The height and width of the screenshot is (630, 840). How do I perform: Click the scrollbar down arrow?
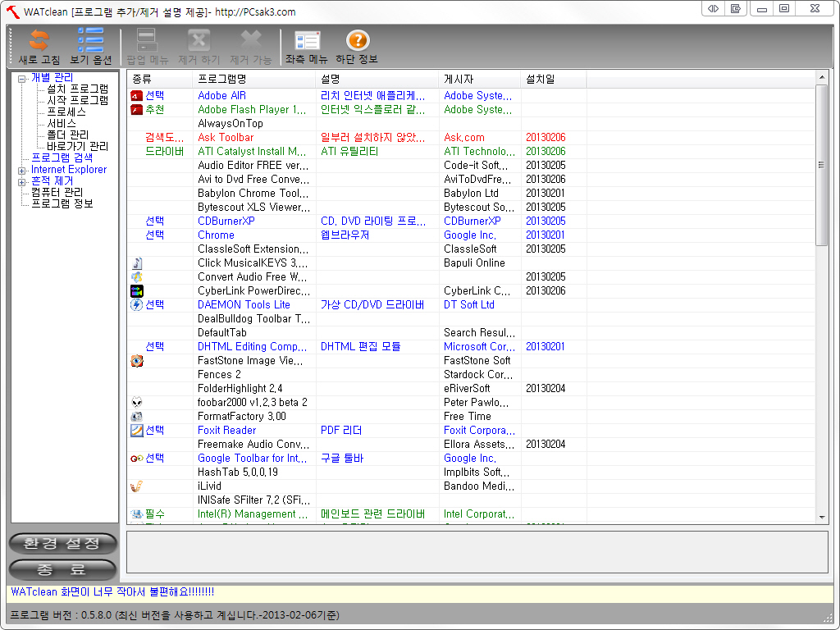(x=821, y=517)
